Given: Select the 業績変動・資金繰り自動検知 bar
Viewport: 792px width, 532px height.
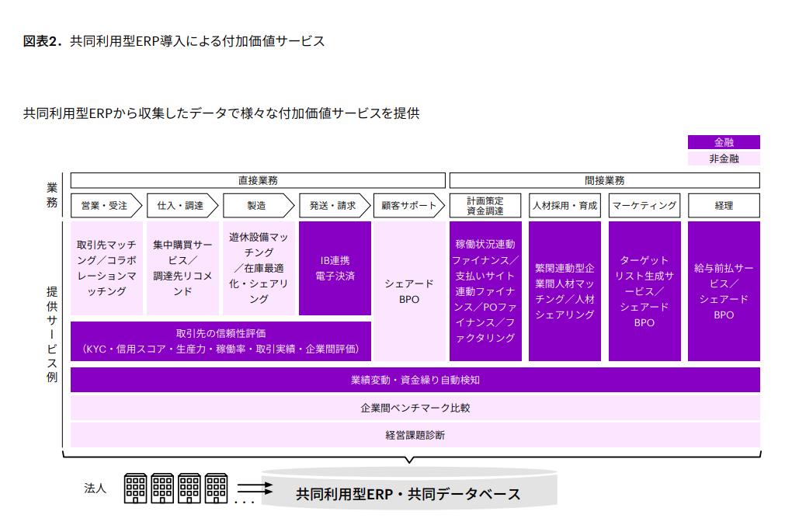Looking at the screenshot, I should pyautogui.click(x=415, y=380).
